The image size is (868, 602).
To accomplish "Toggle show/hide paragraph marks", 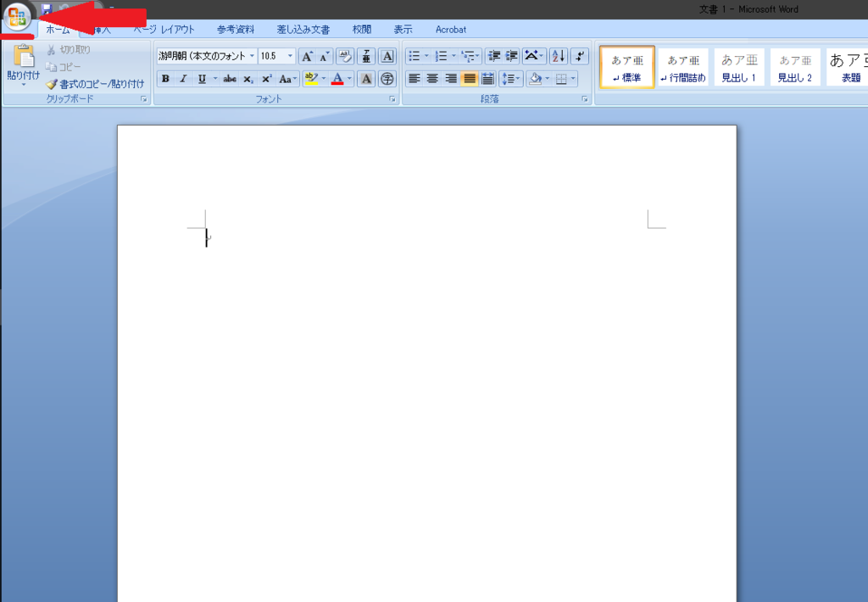I will (x=580, y=56).
